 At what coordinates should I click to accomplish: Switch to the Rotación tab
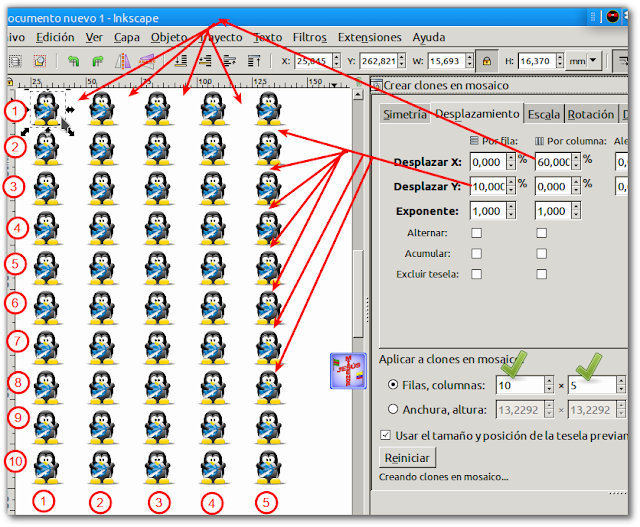tap(591, 114)
